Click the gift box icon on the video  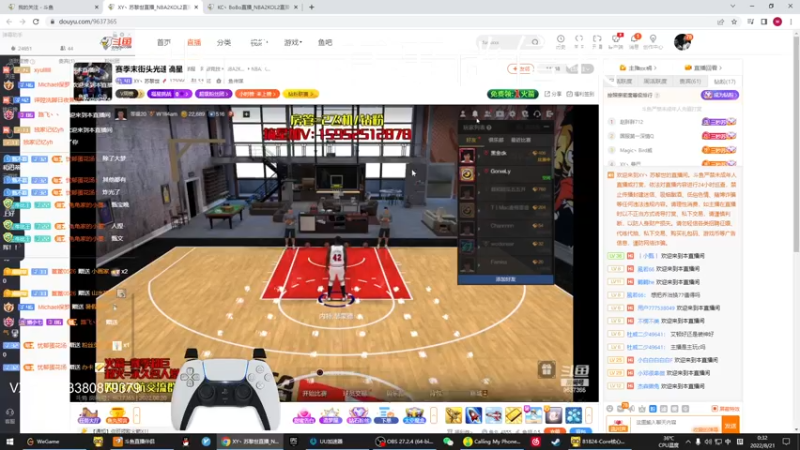(546, 369)
